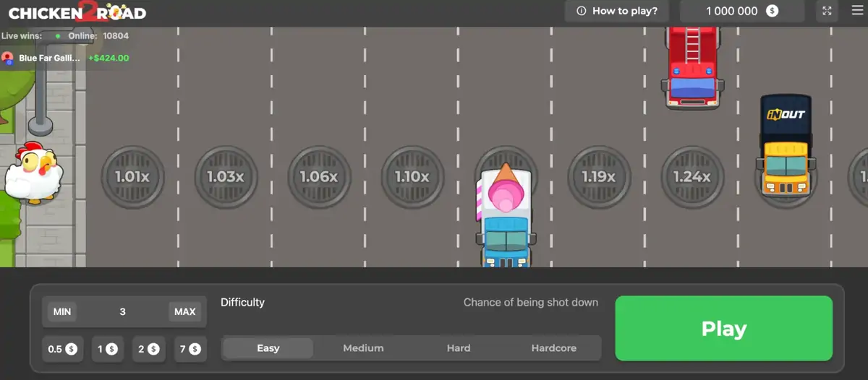Select the 1.03x manhole multiplier
868x380 pixels.
(x=226, y=177)
